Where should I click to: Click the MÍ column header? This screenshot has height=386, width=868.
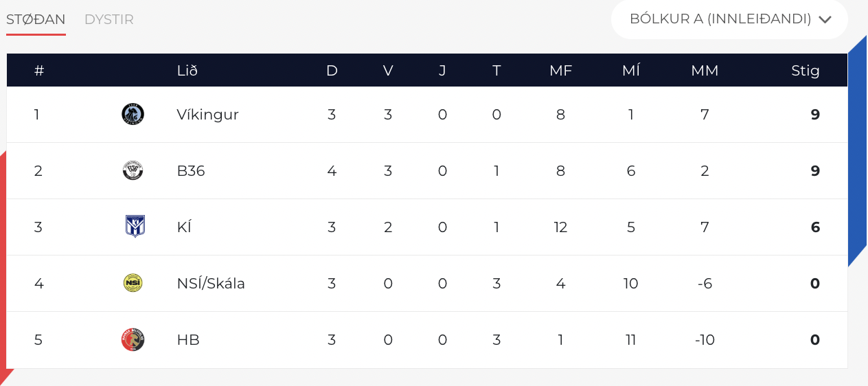click(631, 70)
